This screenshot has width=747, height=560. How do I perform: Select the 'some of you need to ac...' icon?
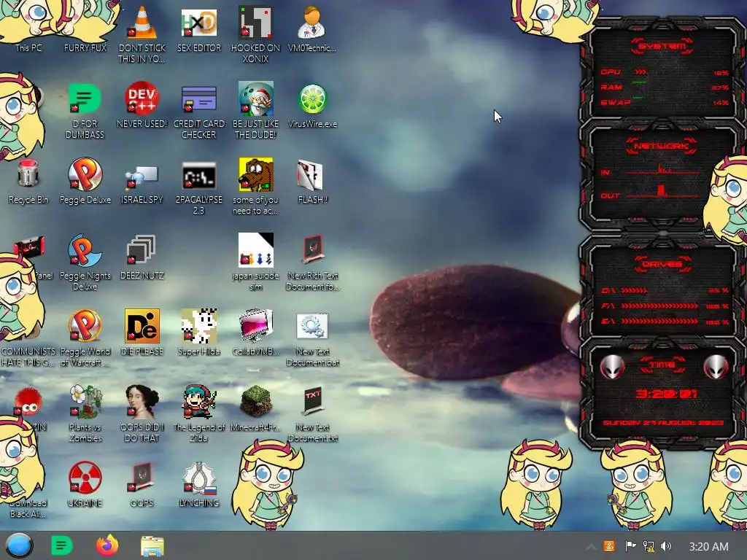[255, 186]
